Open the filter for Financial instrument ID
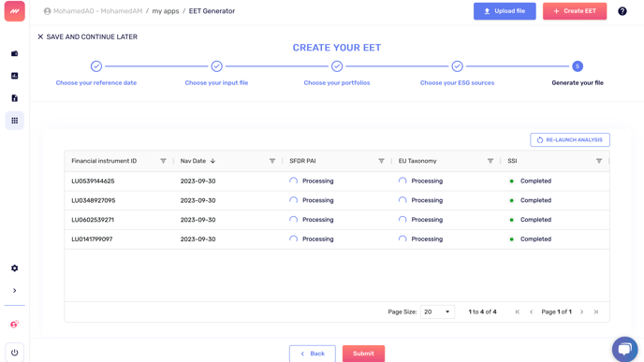 (163, 161)
